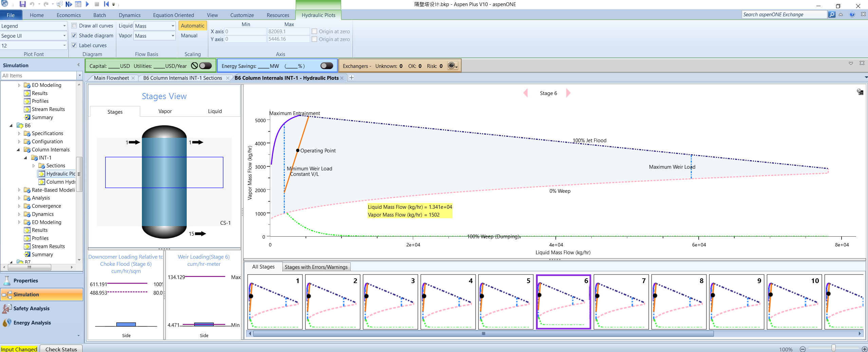Image resolution: width=868 pixels, height=352 pixels.
Task: Toggle the Capital and Utilities economics switch
Action: (x=205, y=66)
